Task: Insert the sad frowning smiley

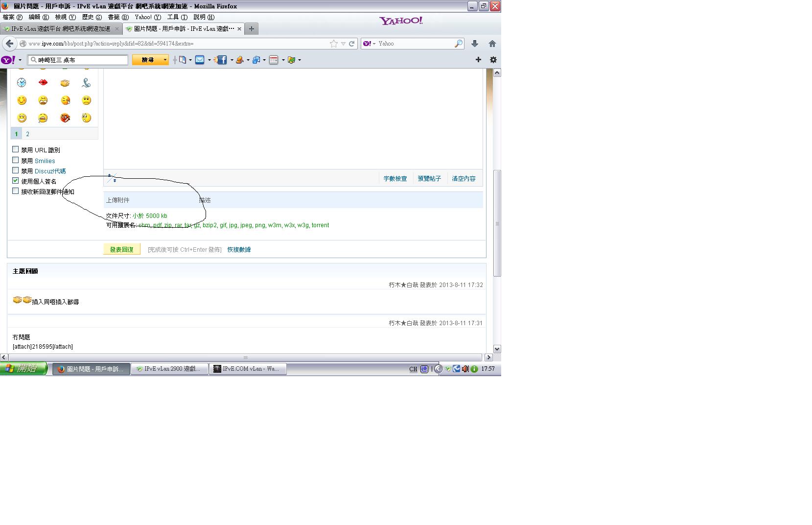Action: click(86, 100)
